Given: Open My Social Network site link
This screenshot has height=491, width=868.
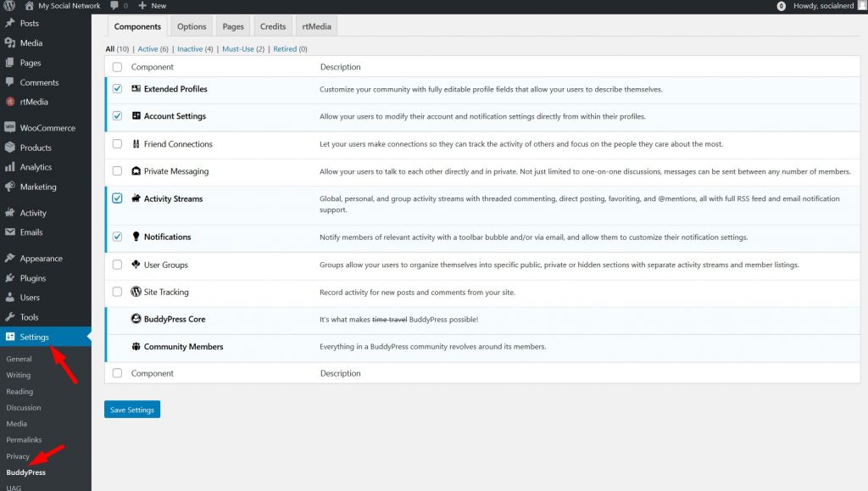Looking at the screenshot, I should click(x=70, y=6).
